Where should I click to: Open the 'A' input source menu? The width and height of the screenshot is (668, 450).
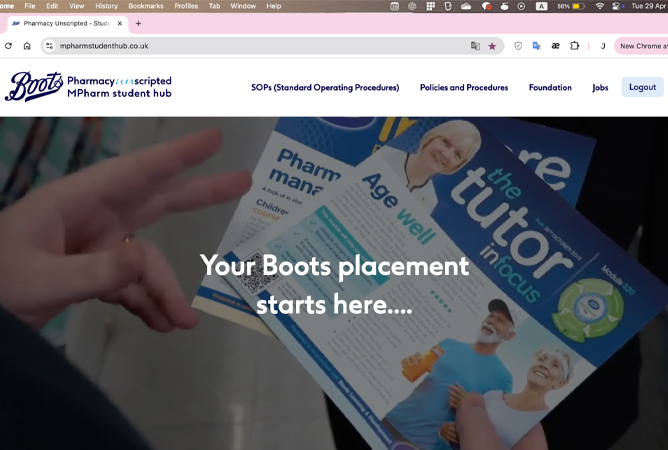pos(541,6)
